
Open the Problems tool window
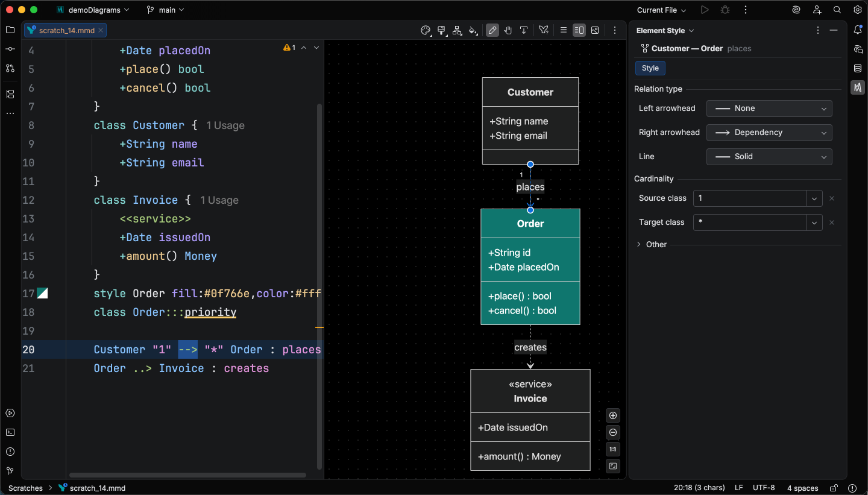(10, 452)
